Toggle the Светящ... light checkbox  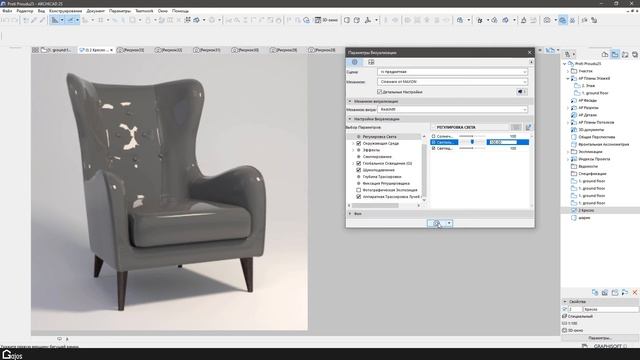tap(433, 148)
